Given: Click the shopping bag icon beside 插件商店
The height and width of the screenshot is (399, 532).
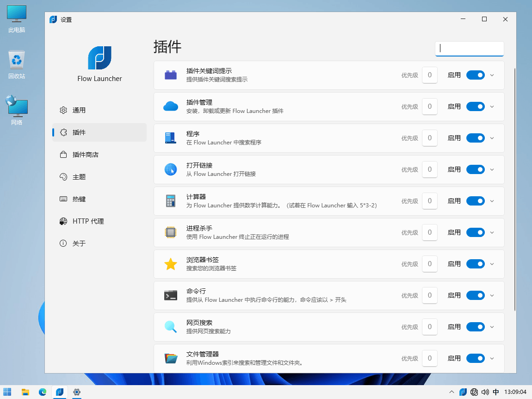Looking at the screenshot, I should [x=63, y=155].
